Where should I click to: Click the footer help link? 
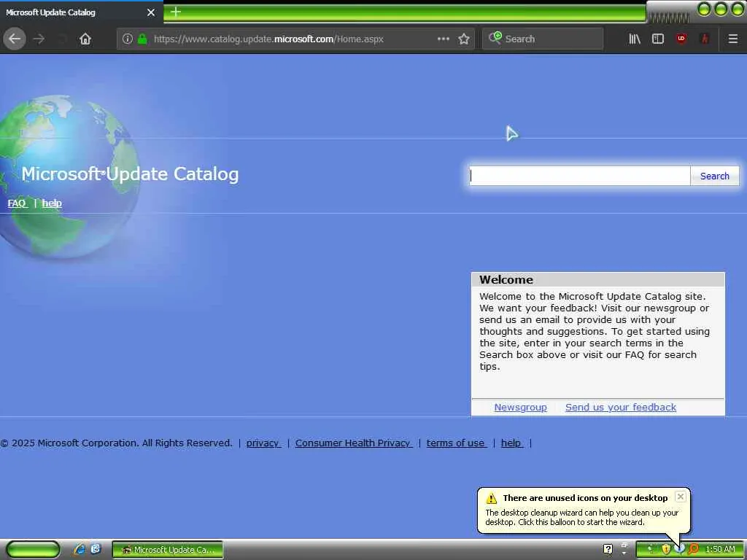click(x=511, y=443)
